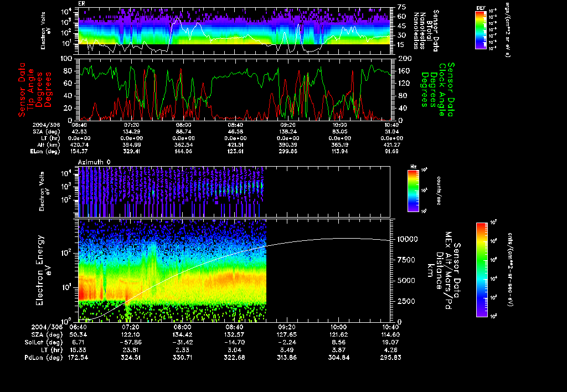Click ELon value 91.69
The height and width of the screenshot is (392, 567).
[393, 152]
